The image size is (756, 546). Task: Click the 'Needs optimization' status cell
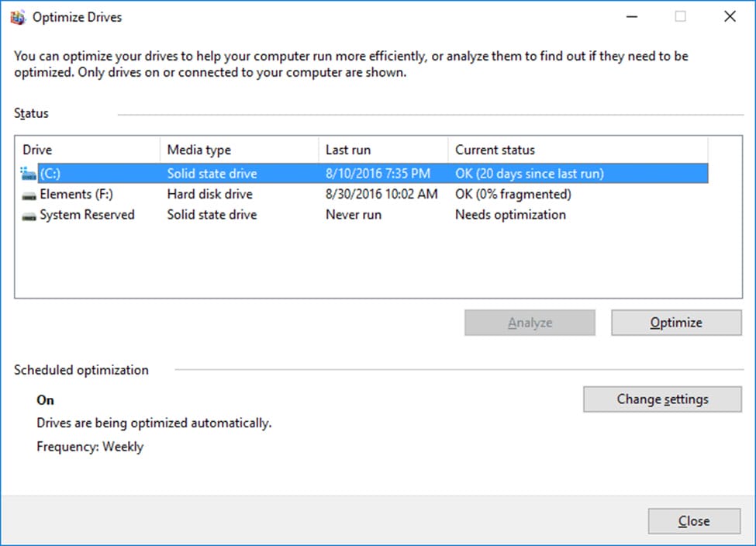pyautogui.click(x=510, y=215)
